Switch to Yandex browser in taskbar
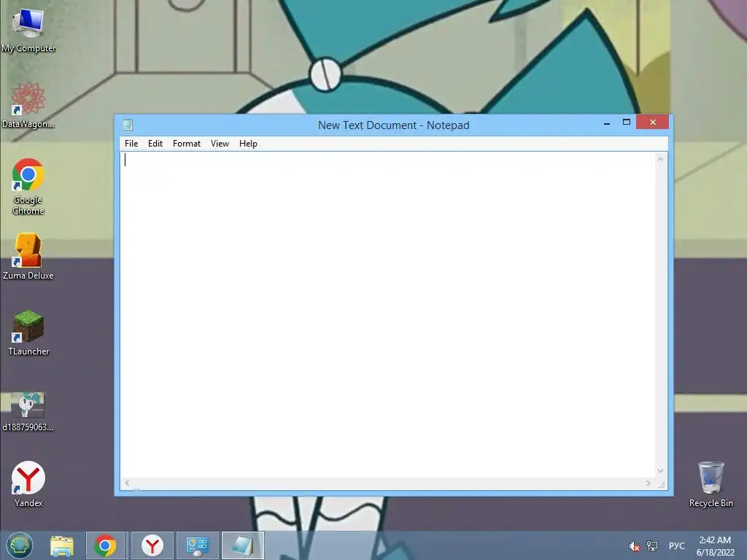Image resolution: width=747 pixels, height=560 pixels. point(152,545)
